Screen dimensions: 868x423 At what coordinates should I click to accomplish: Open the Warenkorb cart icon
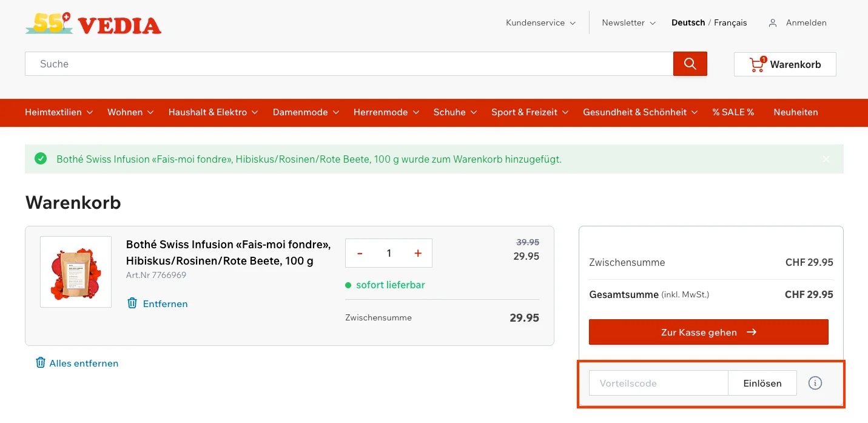(x=756, y=64)
